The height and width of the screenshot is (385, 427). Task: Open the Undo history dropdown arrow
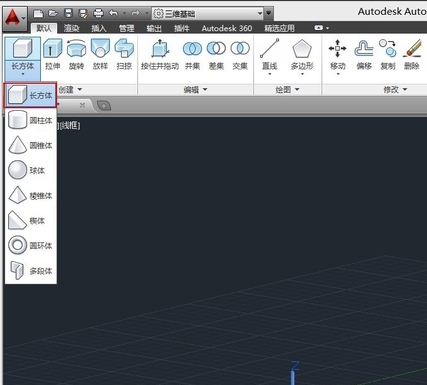pyautogui.click(x=124, y=13)
